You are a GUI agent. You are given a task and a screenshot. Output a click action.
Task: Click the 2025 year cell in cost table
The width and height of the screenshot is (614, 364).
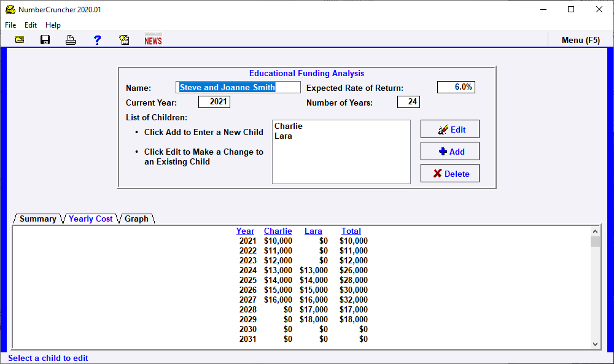248,281
